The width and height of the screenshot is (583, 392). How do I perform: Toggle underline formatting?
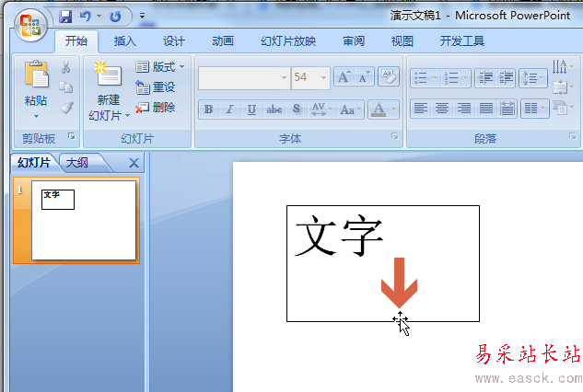[x=251, y=110]
